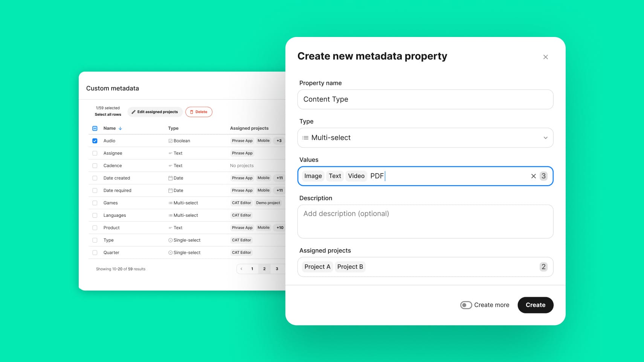Viewport: 644px width, 362px height.
Task: Close the Create new metadata property dialog
Action: 545,57
